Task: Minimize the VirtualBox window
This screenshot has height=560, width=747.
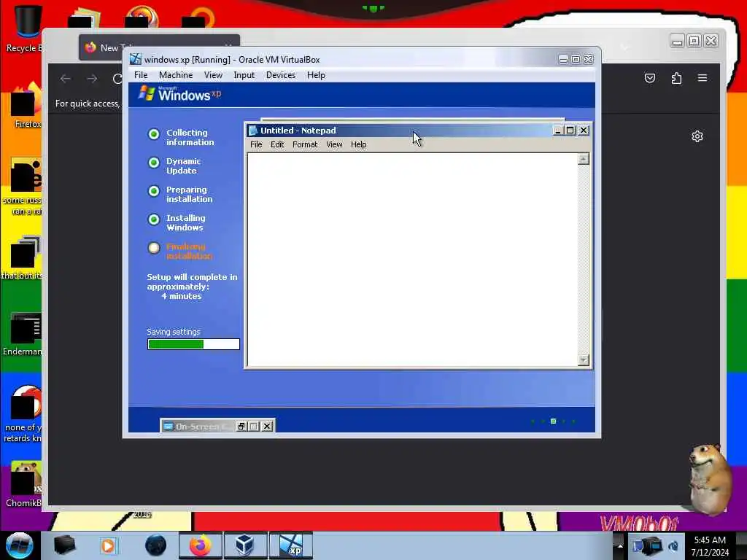Action: 563,60
